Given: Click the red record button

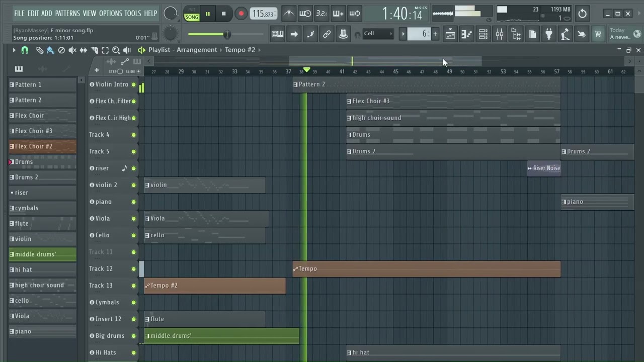Looking at the screenshot, I should coord(241,14).
